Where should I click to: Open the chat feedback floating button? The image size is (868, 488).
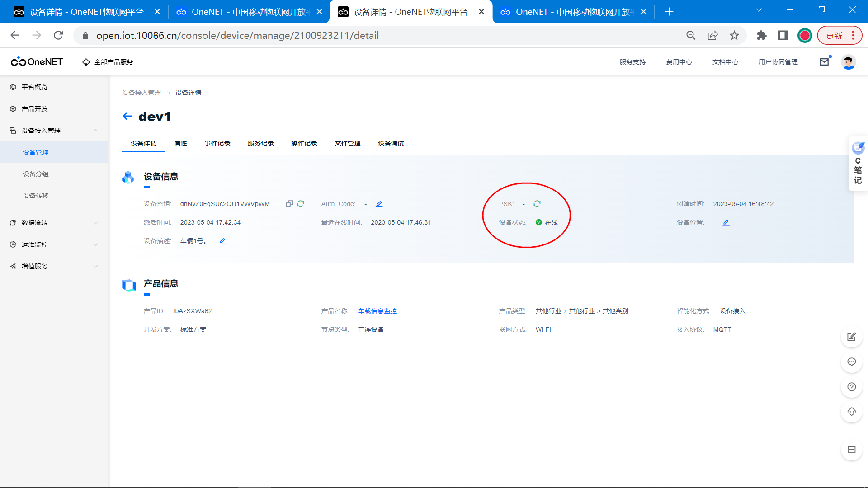(x=852, y=362)
